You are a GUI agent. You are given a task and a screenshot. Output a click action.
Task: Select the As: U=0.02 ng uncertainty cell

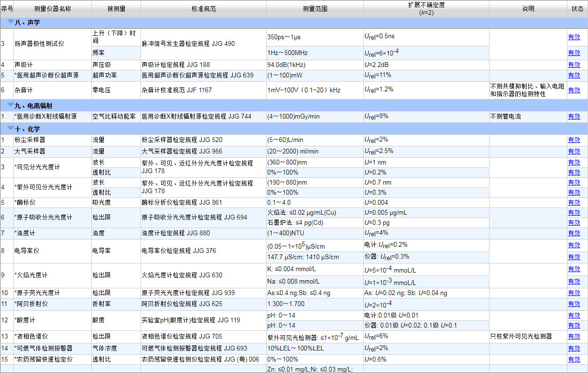coord(426,293)
